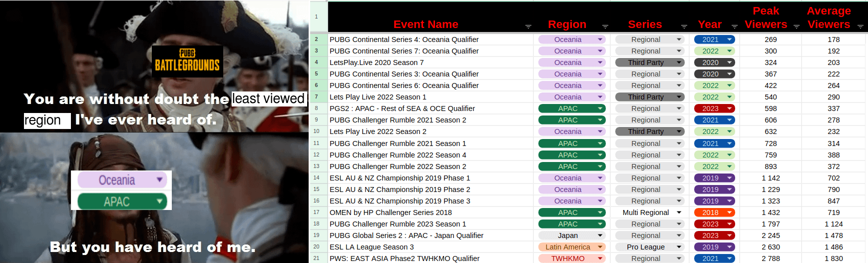Screen dimensions: 868x263
Task: Expand the Latin America region dropdown
Action: pyautogui.click(x=600, y=247)
